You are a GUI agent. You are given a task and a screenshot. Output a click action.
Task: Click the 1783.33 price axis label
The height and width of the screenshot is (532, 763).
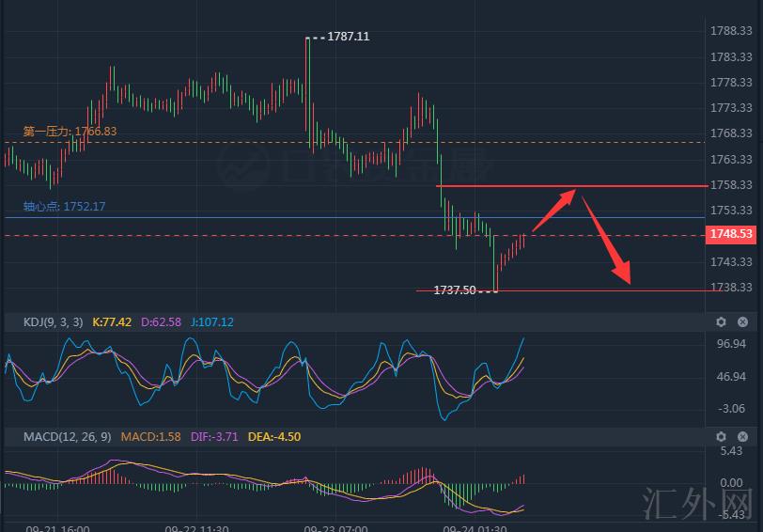click(x=731, y=57)
